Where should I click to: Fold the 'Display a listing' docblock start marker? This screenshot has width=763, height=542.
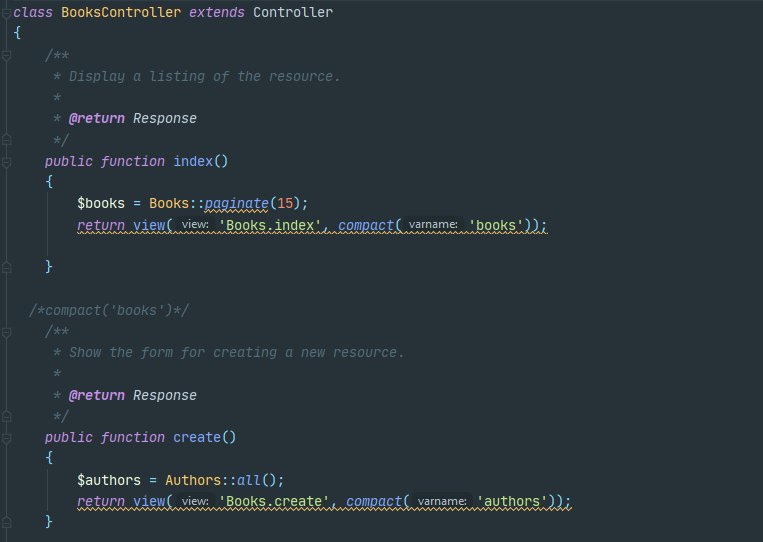point(6,56)
